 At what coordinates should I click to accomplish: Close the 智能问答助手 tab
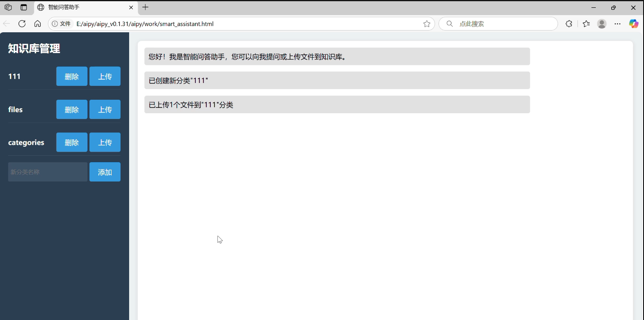point(131,7)
